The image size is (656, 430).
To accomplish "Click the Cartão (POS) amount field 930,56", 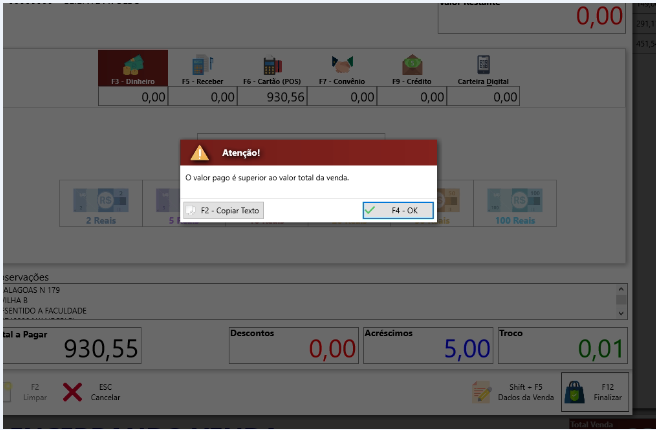I will (272, 97).
